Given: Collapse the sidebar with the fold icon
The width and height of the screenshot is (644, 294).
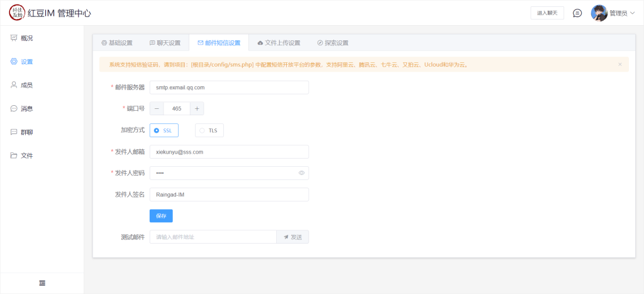Looking at the screenshot, I should [x=42, y=283].
